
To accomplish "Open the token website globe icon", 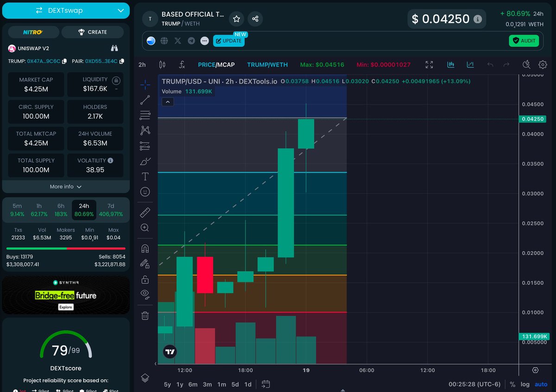I will point(164,41).
